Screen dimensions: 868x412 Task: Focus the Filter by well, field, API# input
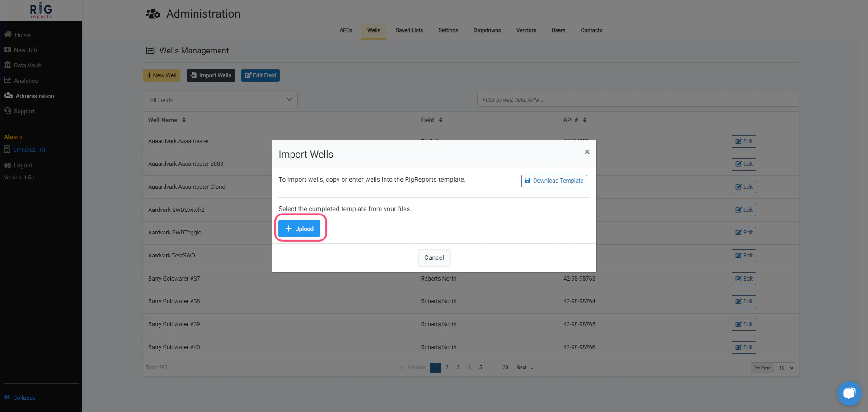[x=638, y=100]
